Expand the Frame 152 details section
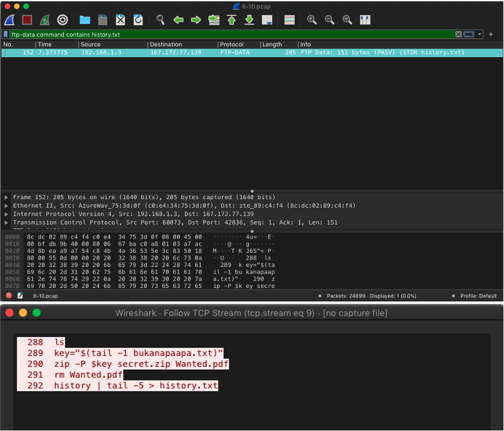 5,197
